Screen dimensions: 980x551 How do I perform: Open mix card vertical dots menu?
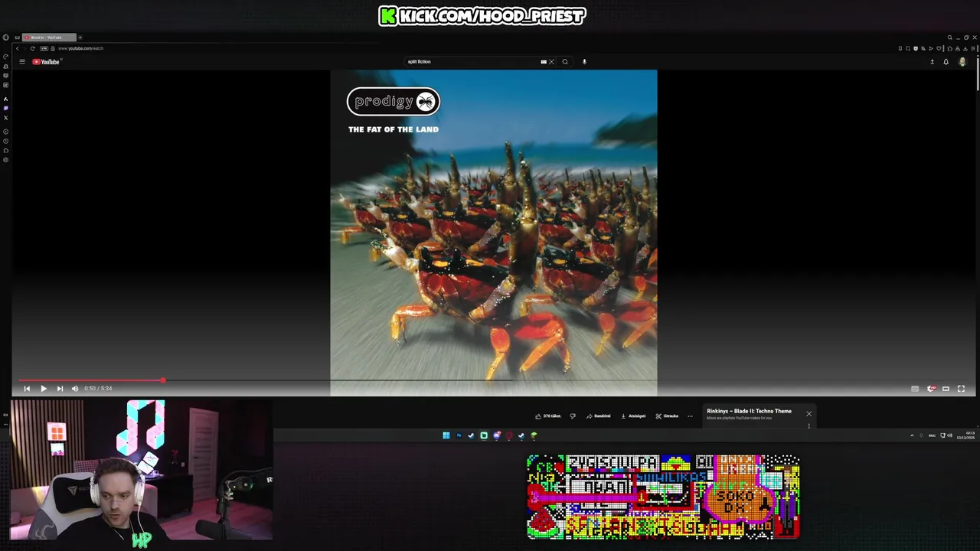(808, 426)
